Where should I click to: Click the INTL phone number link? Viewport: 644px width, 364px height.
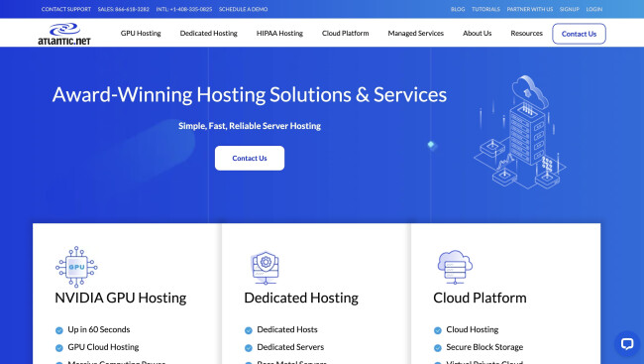tap(184, 9)
